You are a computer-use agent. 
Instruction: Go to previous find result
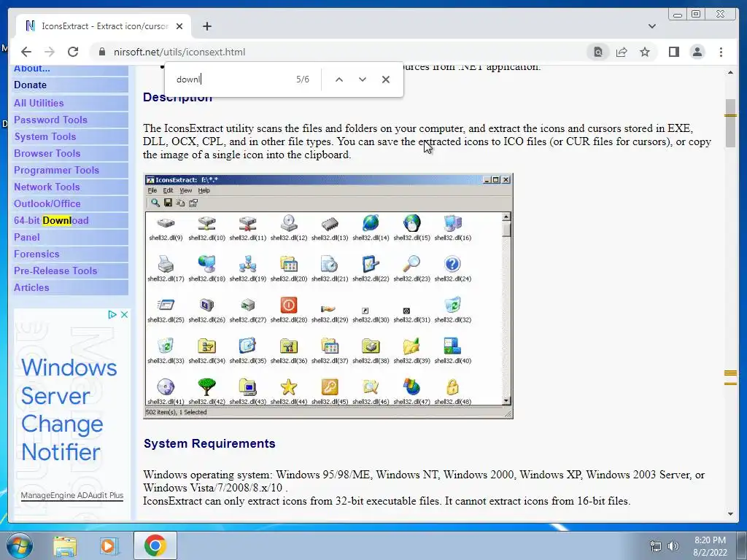pos(338,79)
